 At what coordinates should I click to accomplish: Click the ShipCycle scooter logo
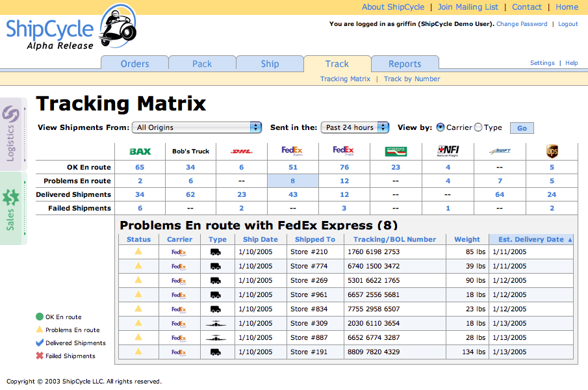coord(118,27)
